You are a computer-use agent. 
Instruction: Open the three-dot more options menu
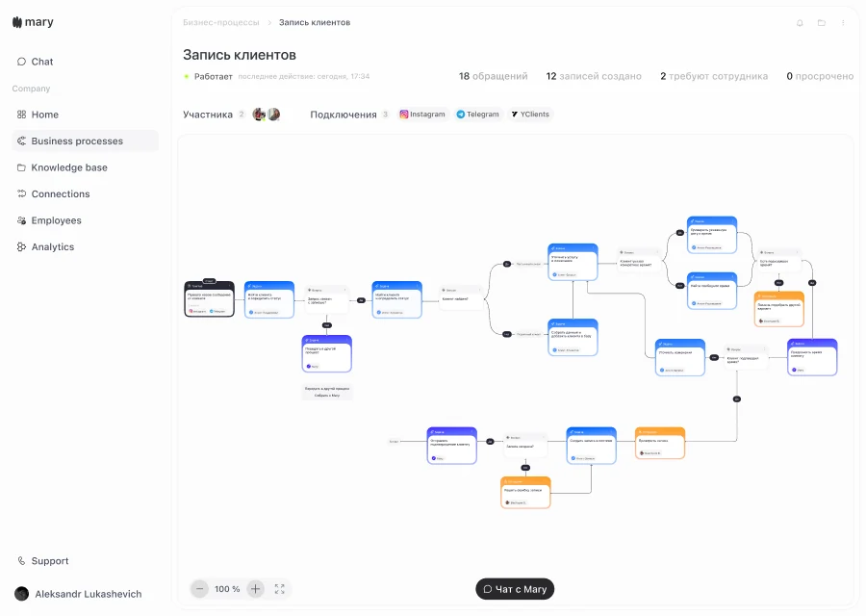[843, 23]
